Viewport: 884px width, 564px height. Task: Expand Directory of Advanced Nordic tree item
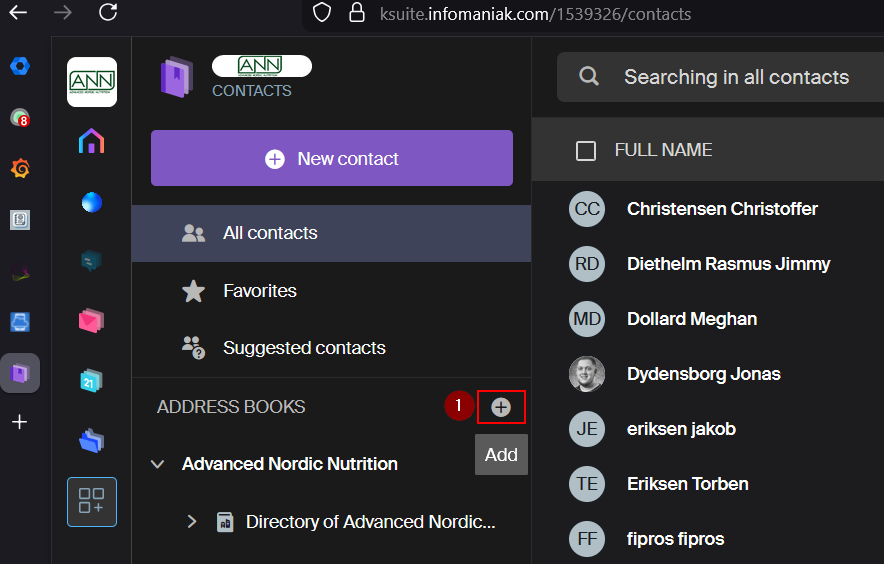point(192,521)
